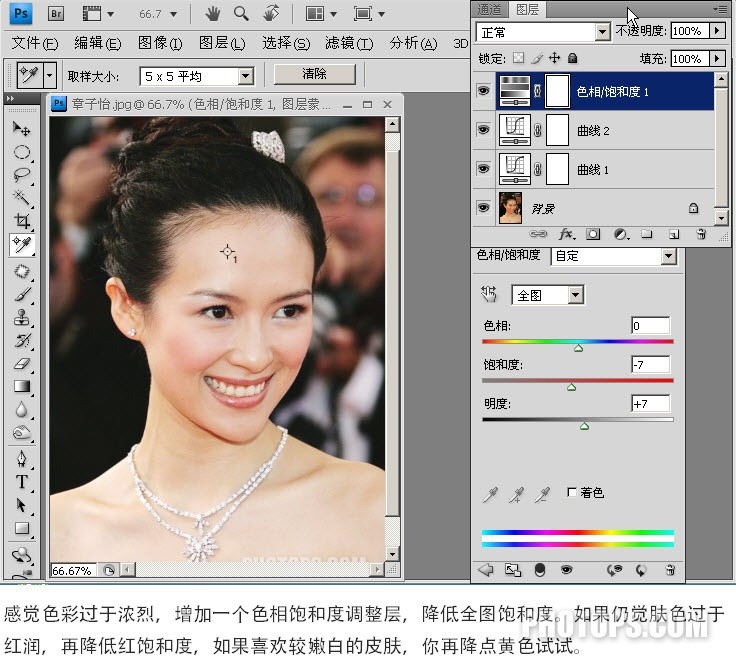
Task: Open the blend mode 正常 dropdown
Action: click(602, 32)
